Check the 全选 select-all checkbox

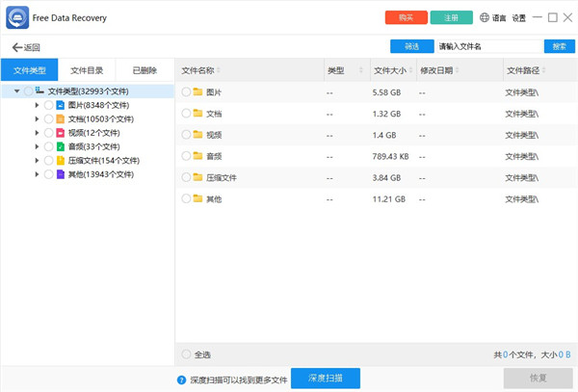[186, 354]
